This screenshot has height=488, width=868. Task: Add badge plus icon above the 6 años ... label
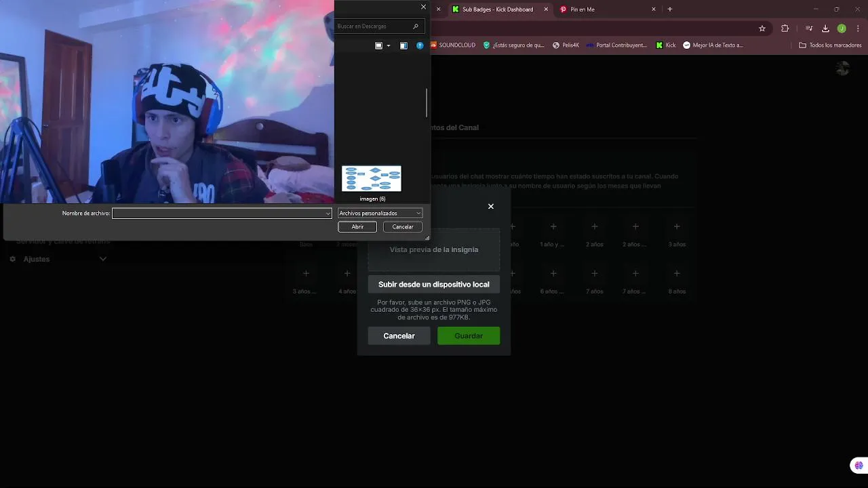[553, 274]
